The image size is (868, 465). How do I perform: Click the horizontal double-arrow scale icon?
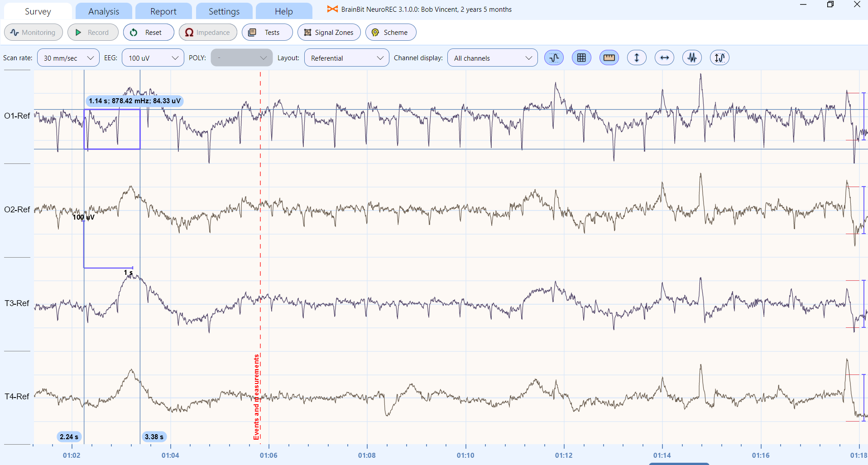664,58
